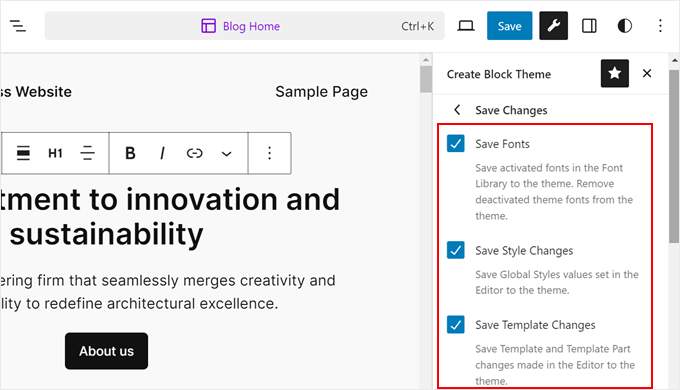Open the Blog Home command palette bar

245,26
